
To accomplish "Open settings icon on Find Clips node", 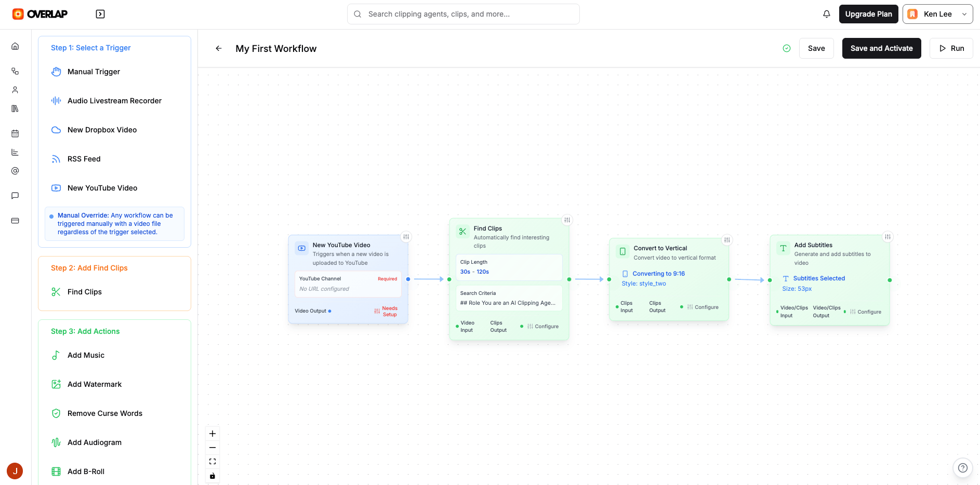I will (x=567, y=220).
